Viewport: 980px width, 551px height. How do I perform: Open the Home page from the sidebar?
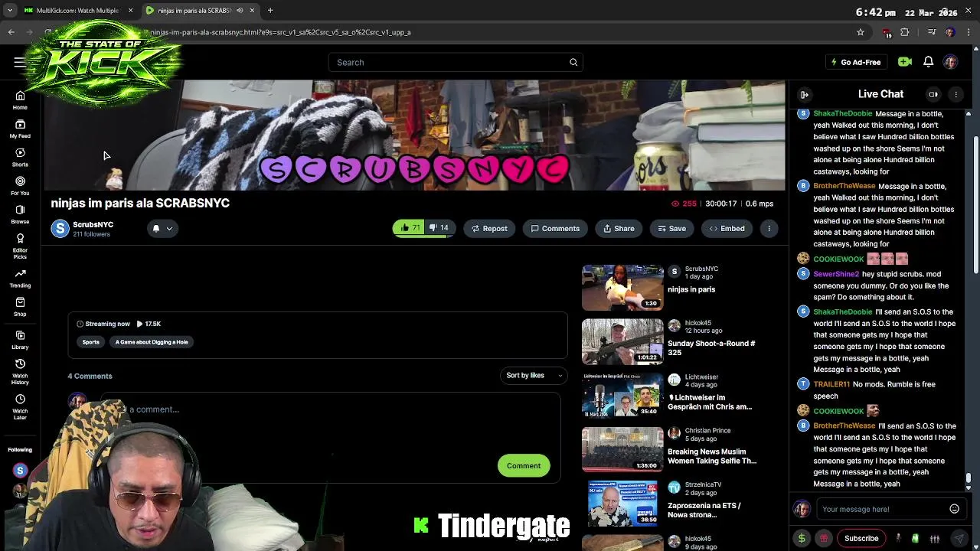click(20, 100)
